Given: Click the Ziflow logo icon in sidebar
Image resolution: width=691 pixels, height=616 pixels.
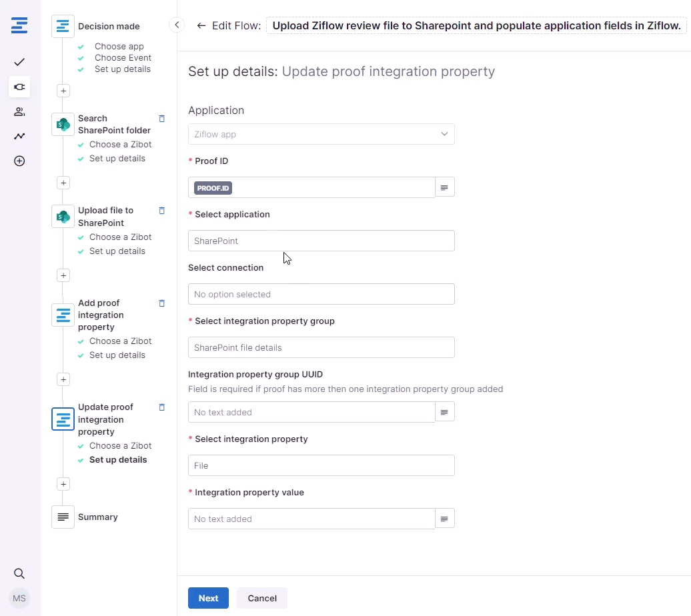Looking at the screenshot, I should coord(19,26).
